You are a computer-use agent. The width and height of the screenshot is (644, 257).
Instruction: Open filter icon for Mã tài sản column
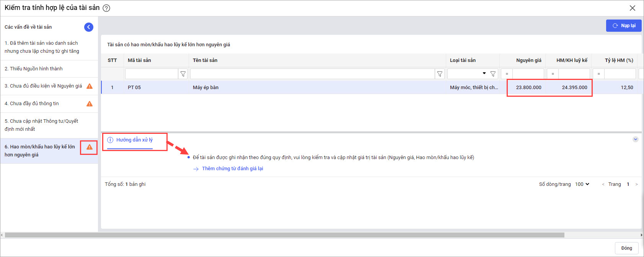click(x=183, y=74)
